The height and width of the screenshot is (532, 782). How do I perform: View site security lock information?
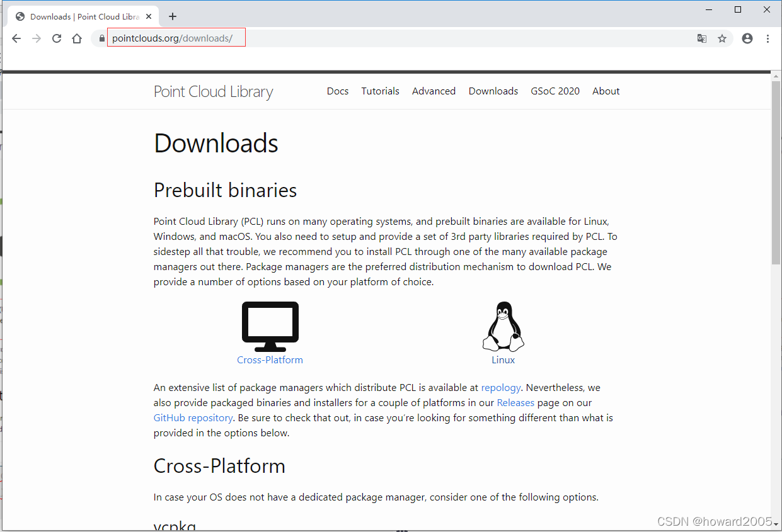pyautogui.click(x=101, y=38)
